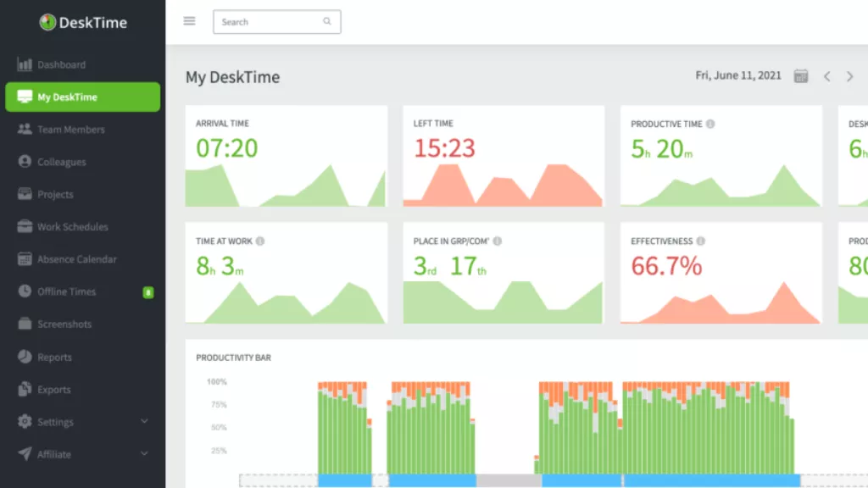Click the Reports pie chart icon
This screenshot has height=488, width=868.
(25, 357)
